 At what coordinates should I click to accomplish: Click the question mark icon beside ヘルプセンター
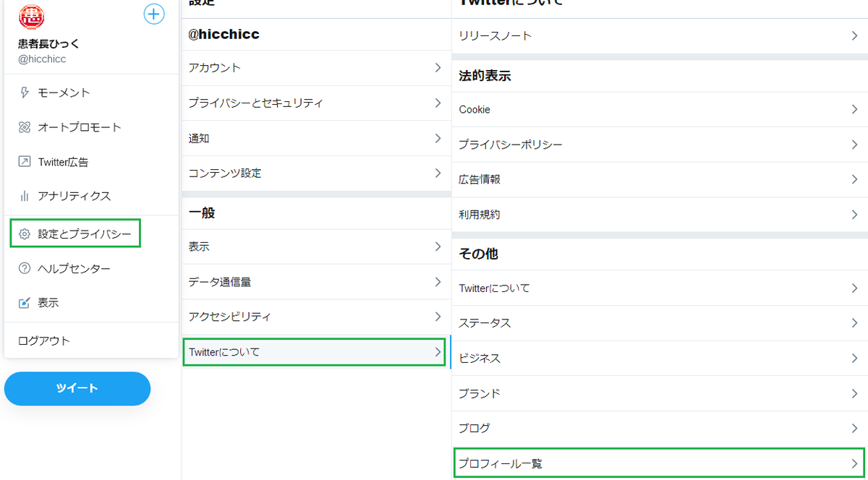coord(25,269)
